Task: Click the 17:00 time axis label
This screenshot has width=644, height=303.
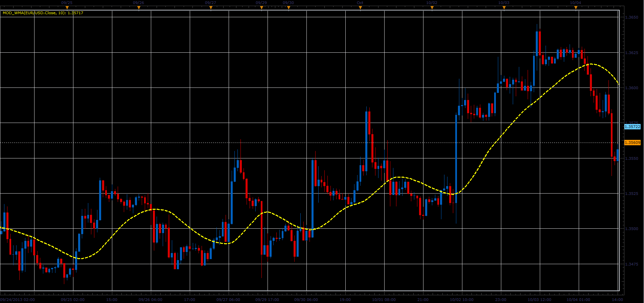Action: (190, 300)
